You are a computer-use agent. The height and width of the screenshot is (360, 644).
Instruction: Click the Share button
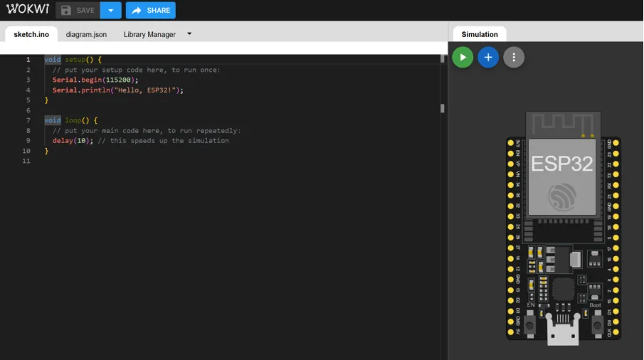click(151, 10)
